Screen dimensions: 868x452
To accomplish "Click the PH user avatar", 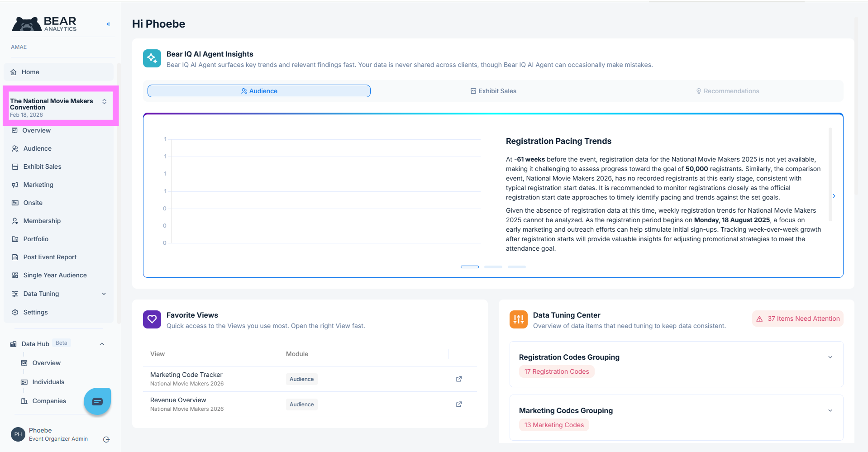I will click(x=18, y=434).
